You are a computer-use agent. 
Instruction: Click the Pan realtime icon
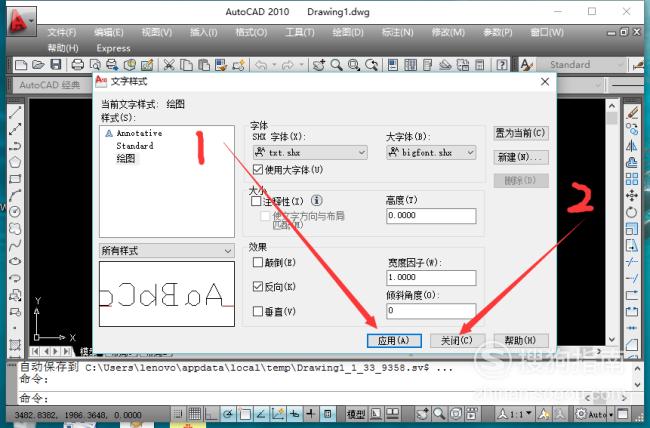pyautogui.click(x=319, y=65)
